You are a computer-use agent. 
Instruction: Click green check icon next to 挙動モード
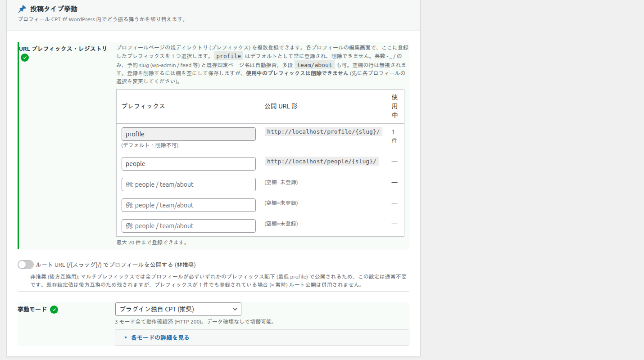(x=54, y=310)
